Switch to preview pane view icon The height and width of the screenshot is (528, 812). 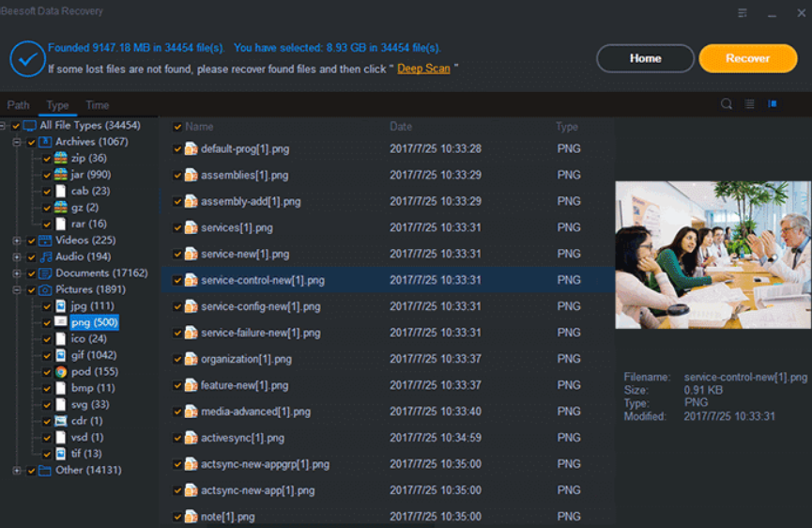(x=773, y=103)
